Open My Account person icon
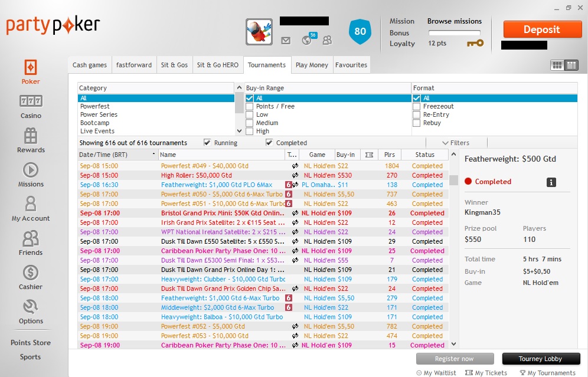 (31, 204)
